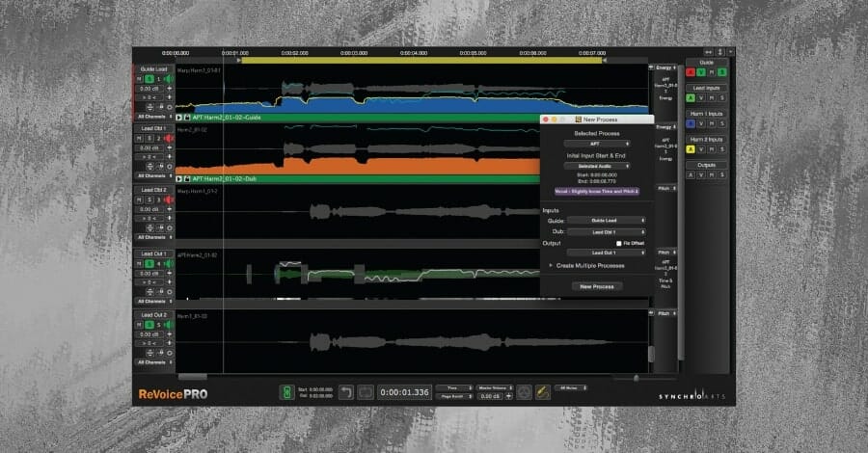The height and width of the screenshot is (453, 868).
Task: Click the plus beside Guide Lead 0.00 dB
Action: point(170,89)
